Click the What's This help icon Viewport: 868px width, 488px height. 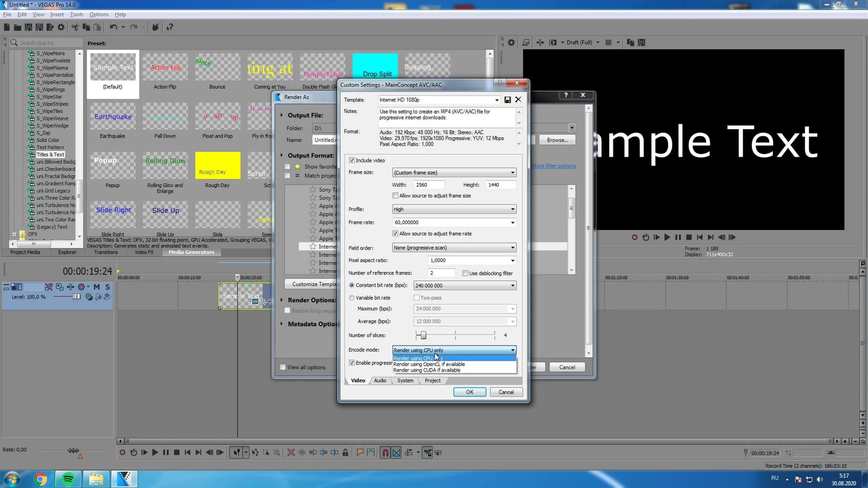(170, 27)
